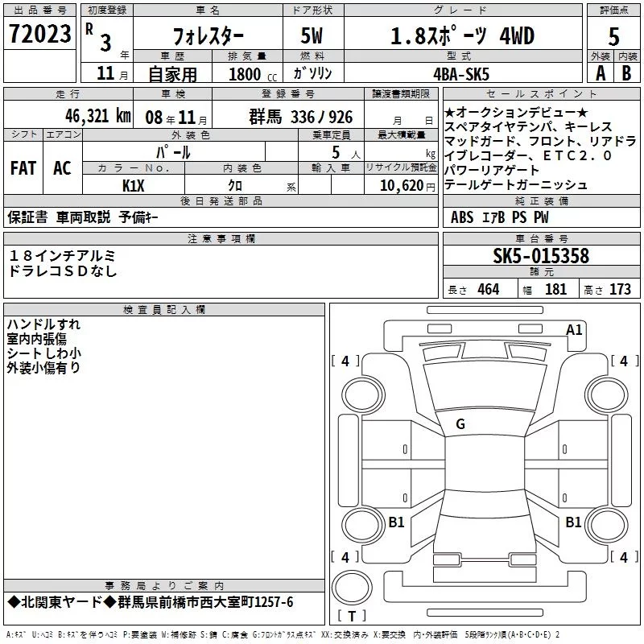Click the history value 自家用
This screenshot has height=644, width=644.
[x=172, y=74]
